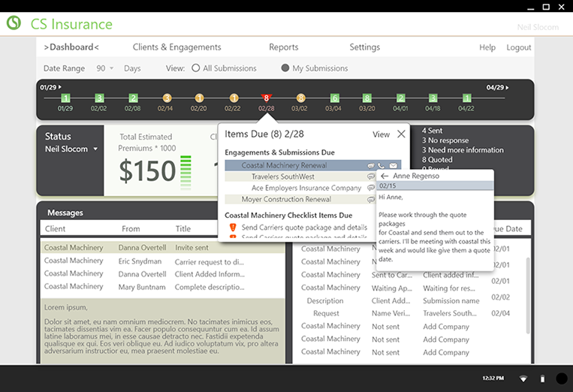Screen dimensions: 573x392
Task: Select the red 02/28 timeline marker
Action: coord(265,98)
